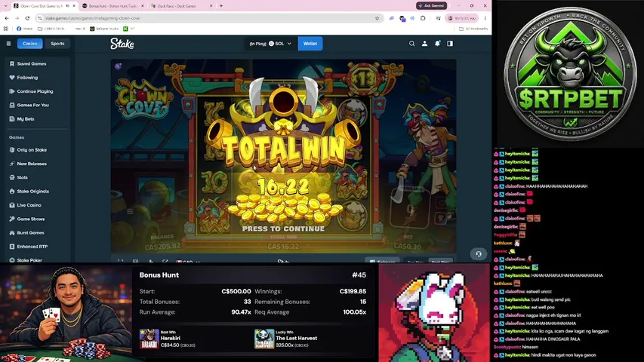Open a new browser tab

[221, 6]
